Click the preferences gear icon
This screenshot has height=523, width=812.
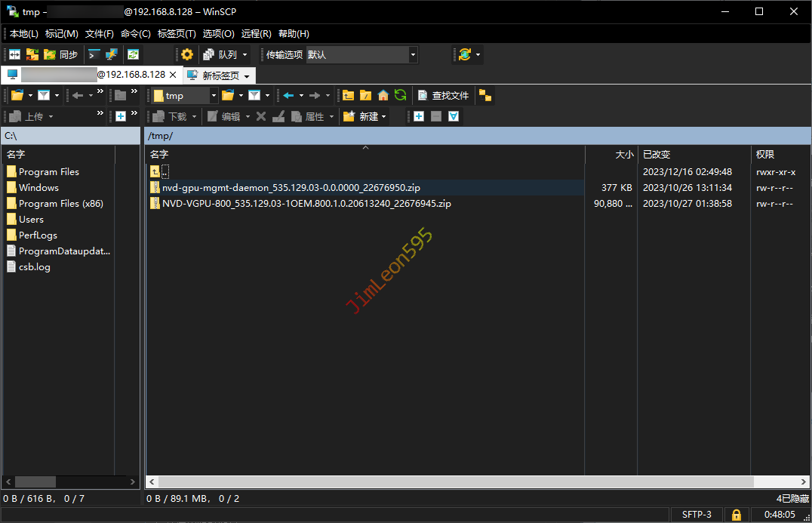(187, 54)
